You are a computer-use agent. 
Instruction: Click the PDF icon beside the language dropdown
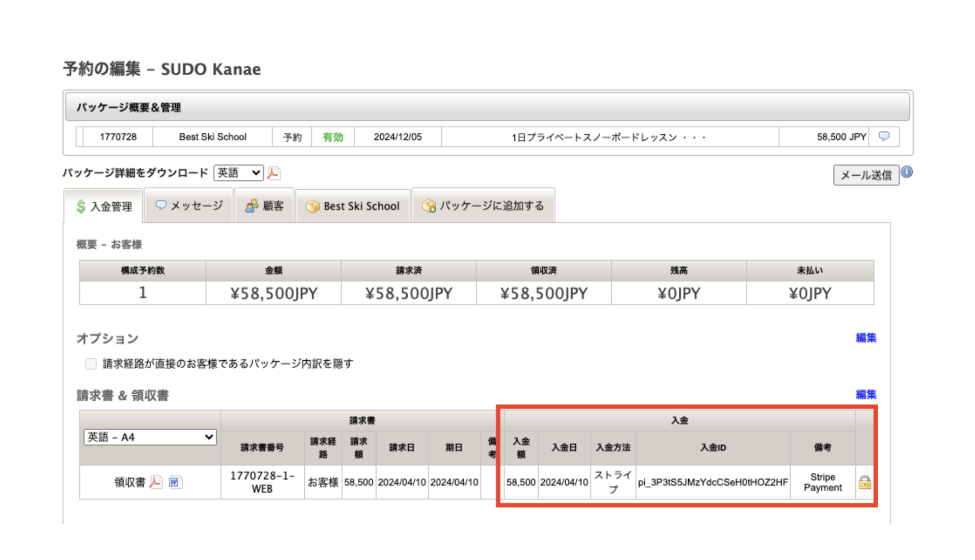[274, 173]
